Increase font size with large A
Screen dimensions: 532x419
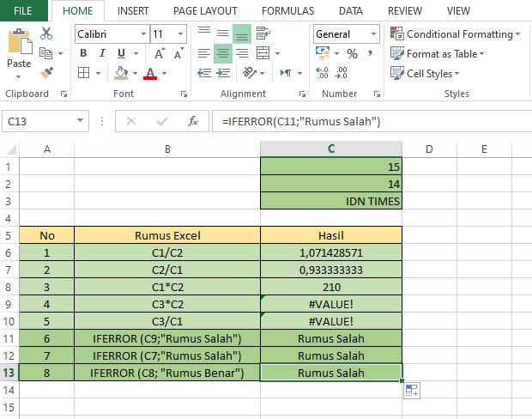[x=160, y=53]
